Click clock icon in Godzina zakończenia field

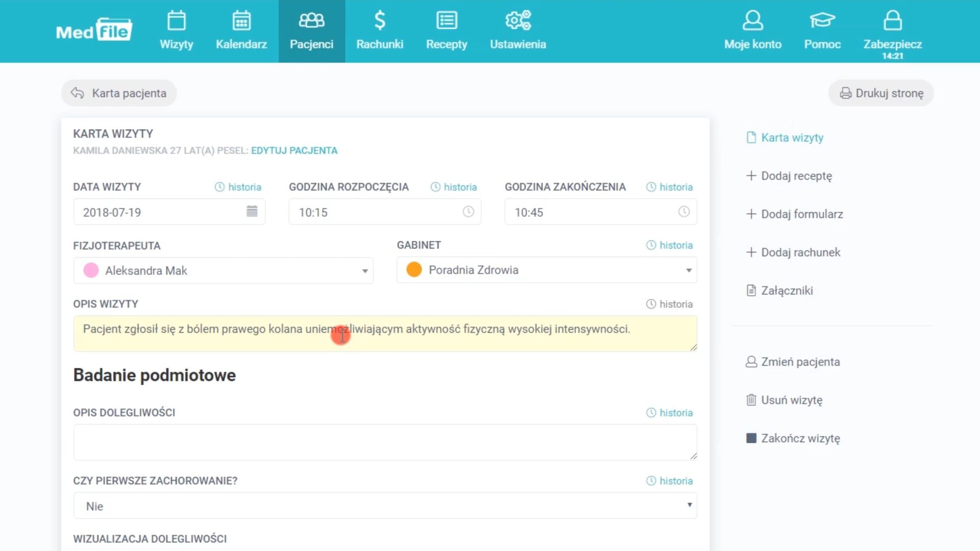(x=683, y=211)
